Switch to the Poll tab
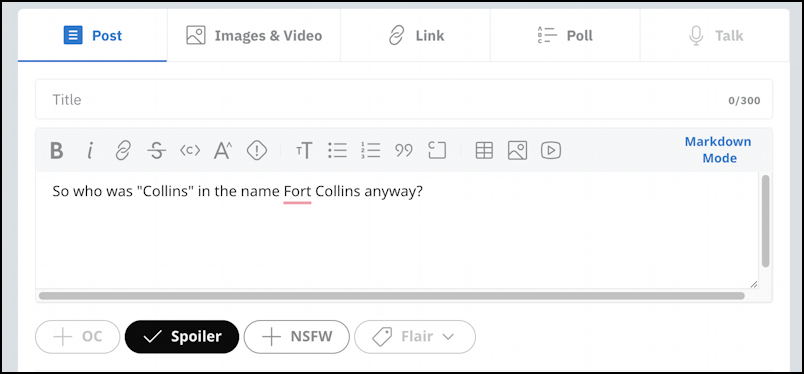The height and width of the screenshot is (374, 804). pyautogui.click(x=565, y=35)
